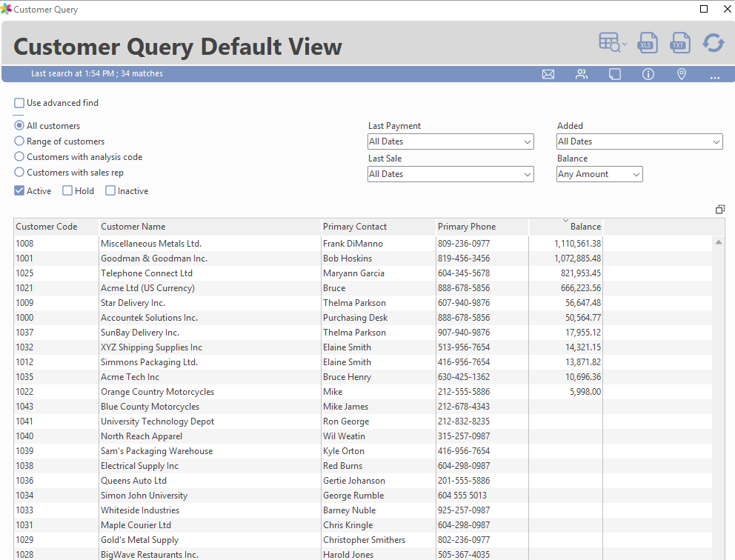Click contact Red Burns
Viewport: 735px width, 560px height.
click(342, 466)
